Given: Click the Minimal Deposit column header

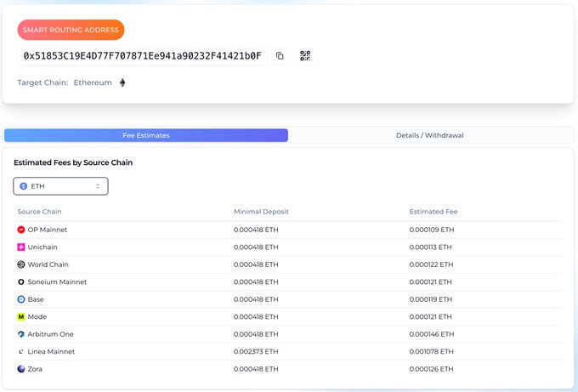Looking at the screenshot, I should click(261, 212).
